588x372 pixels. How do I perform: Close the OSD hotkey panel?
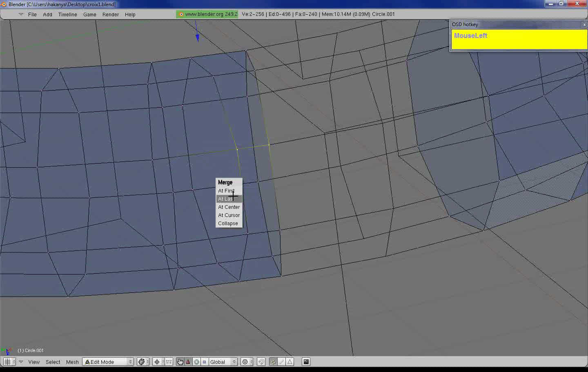click(584, 24)
